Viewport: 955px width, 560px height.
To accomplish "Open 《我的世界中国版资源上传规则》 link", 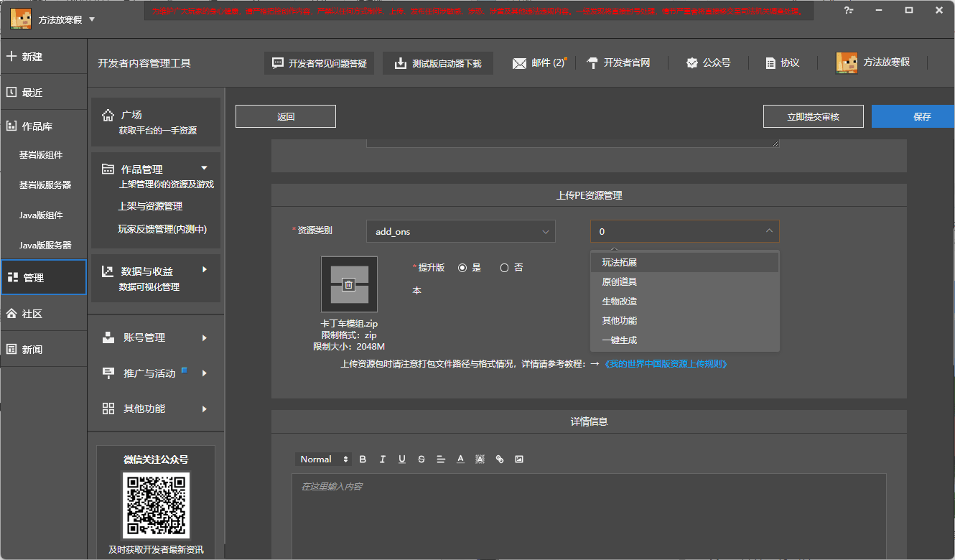I will point(666,364).
